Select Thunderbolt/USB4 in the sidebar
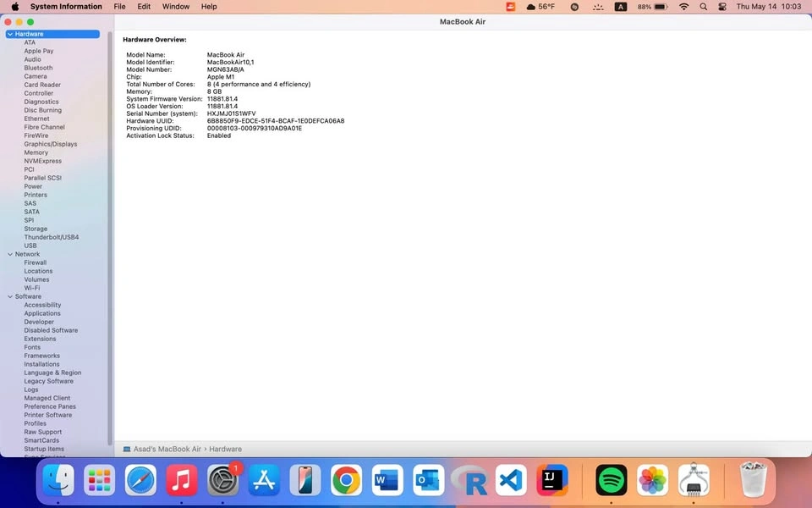812x508 pixels. pos(52,237)
